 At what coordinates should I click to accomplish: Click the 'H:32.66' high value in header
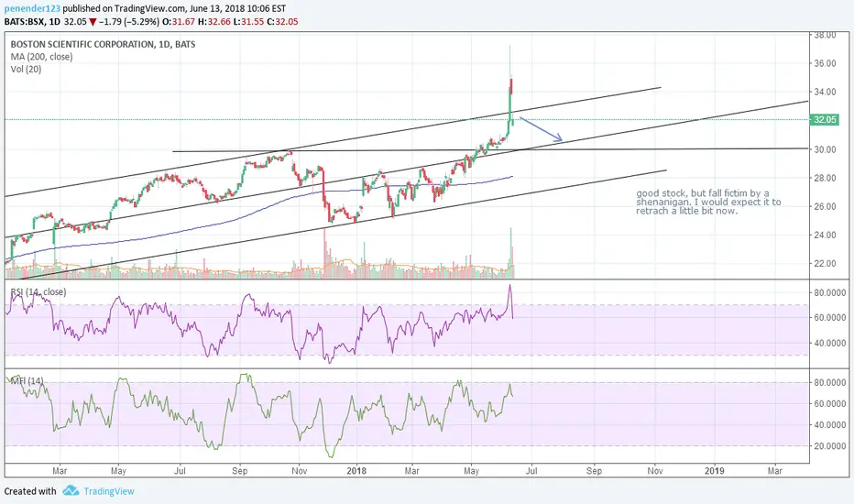pos(213,22)
